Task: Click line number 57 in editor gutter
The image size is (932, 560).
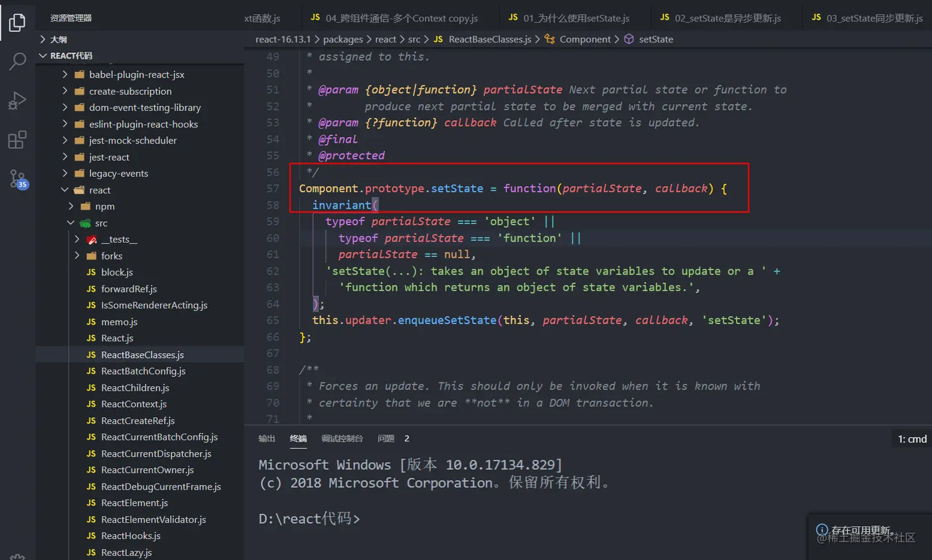Action: tap(272, 189)
